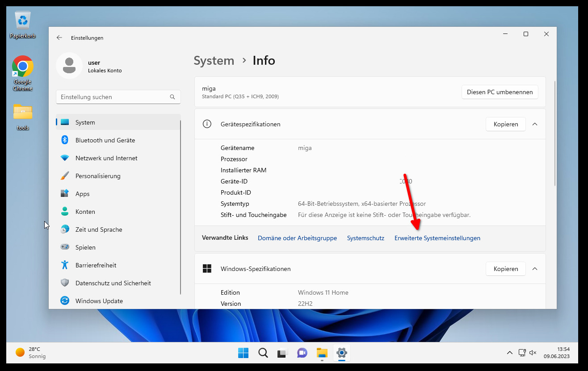Image resolution: width=588 pixels, height=371 pixels.
Task: Select Windows Update in sidebar
Action: click(x=118, y=301)
